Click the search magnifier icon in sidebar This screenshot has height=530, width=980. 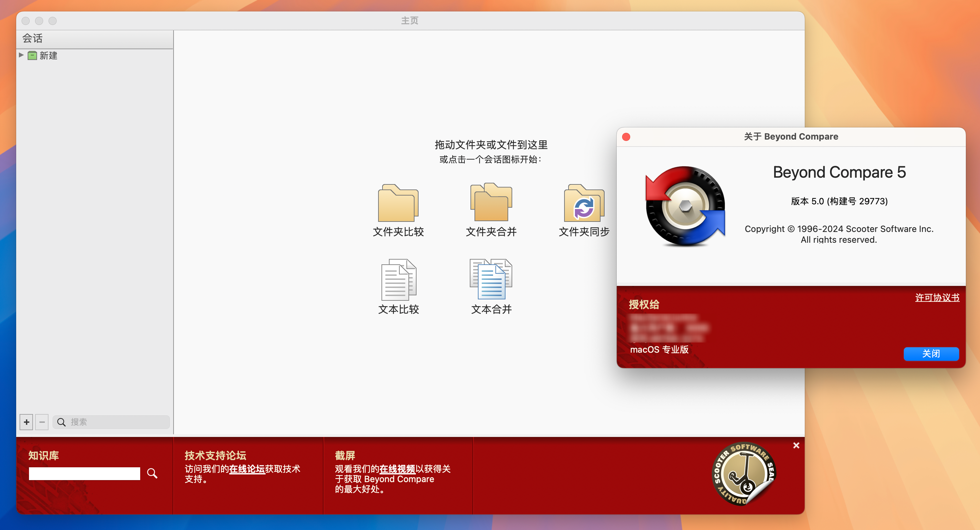[61, 422]
